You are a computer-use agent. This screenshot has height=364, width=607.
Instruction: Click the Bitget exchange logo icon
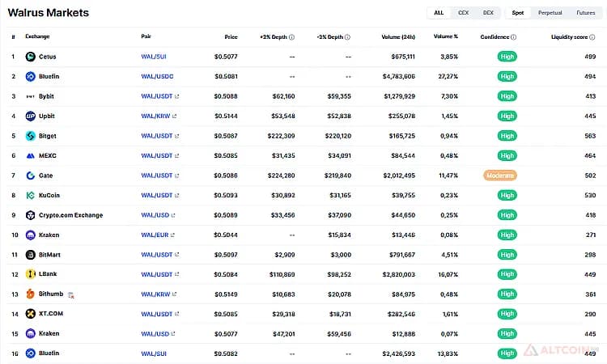coord(30,136)
